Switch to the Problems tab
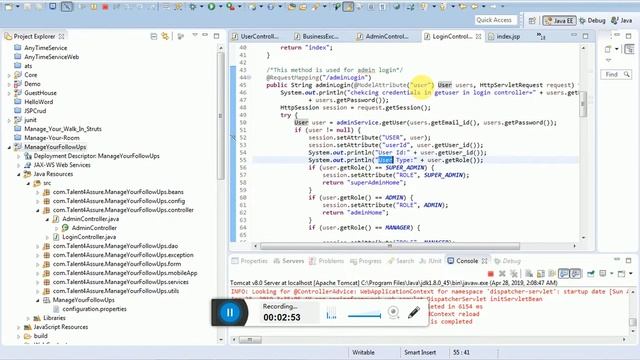 (x=327, y=261)
